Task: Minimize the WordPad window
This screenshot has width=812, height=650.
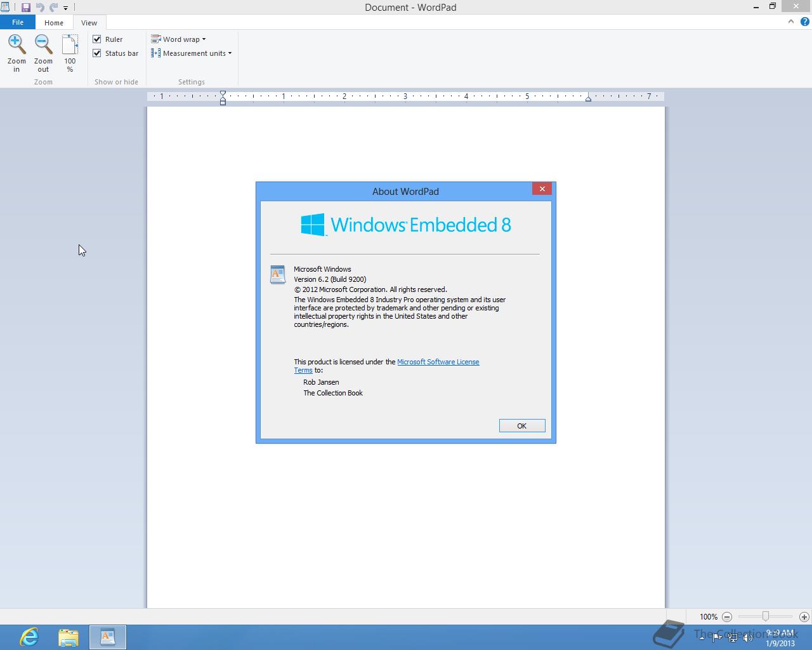Action: click(756, 7)
